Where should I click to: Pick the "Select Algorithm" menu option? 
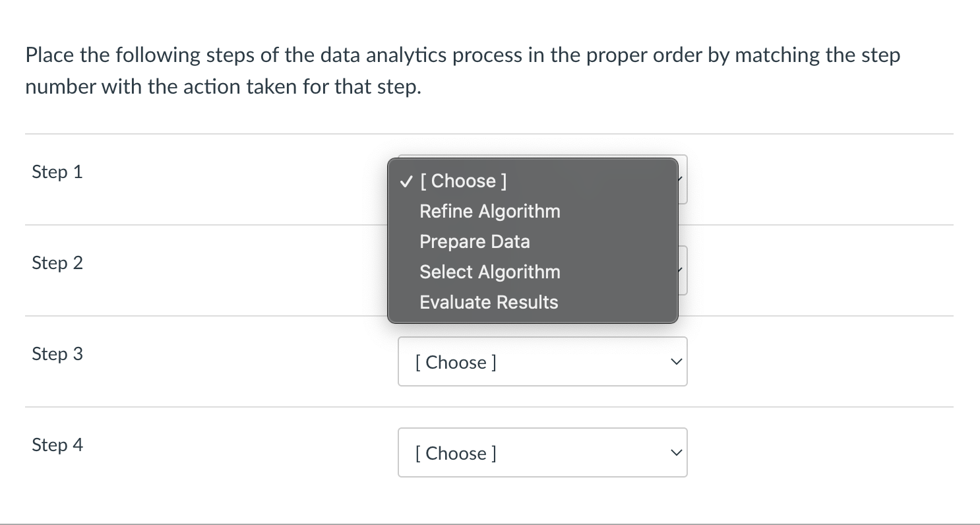tap(489, 272)
